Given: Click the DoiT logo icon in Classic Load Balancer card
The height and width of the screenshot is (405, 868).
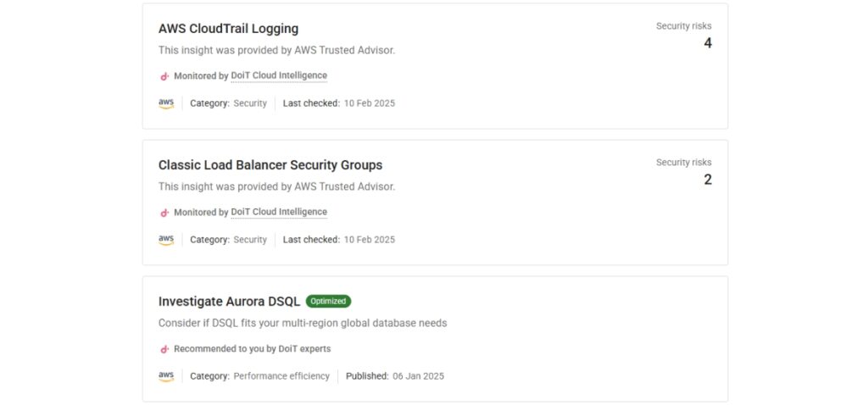Looking at the screenshot, I should 164,213.
